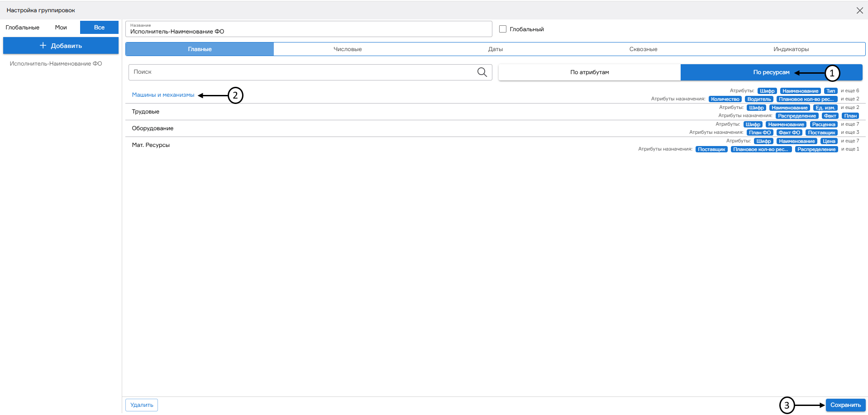Select the Главные tab

pyautogui.click(x=200, y=49)
